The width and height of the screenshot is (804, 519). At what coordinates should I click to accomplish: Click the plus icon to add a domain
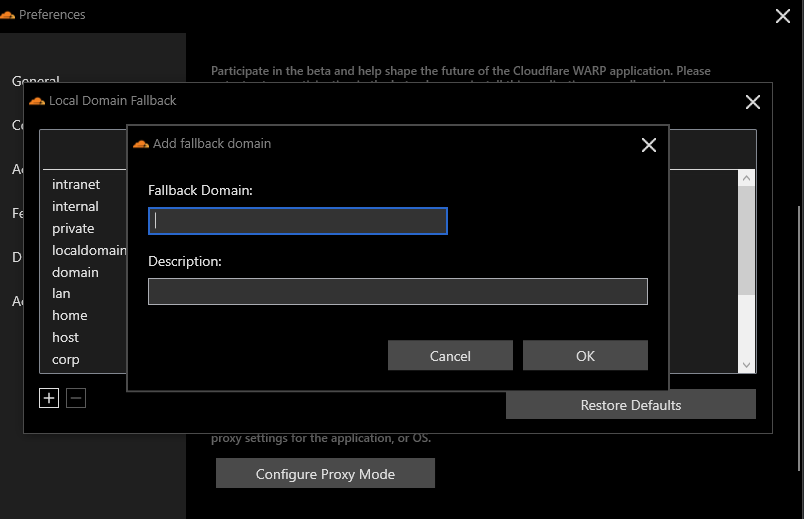tap(49, 398)
